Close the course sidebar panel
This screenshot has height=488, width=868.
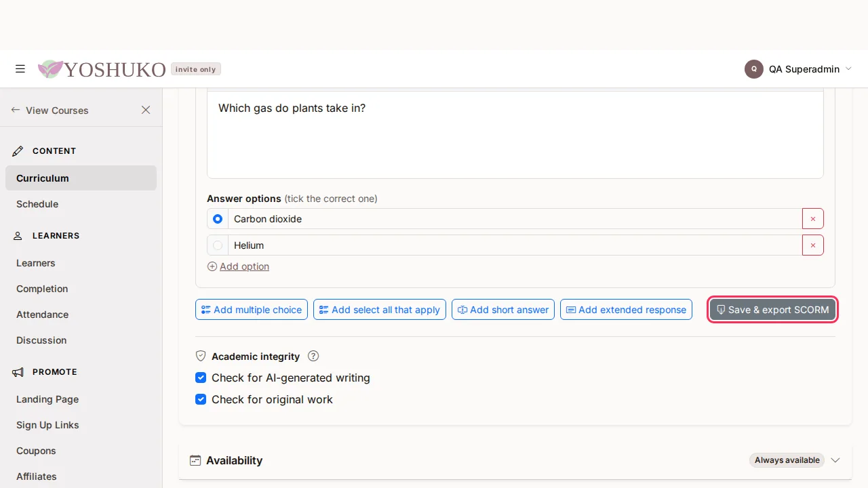[x=146, y=110]
